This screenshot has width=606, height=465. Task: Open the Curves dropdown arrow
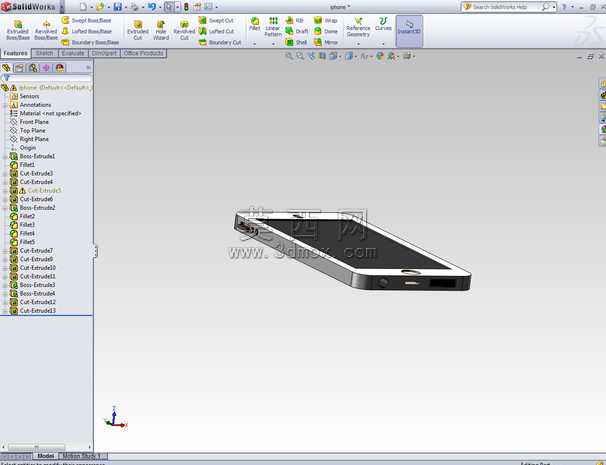pyautogui.click(x=383, y=44)
